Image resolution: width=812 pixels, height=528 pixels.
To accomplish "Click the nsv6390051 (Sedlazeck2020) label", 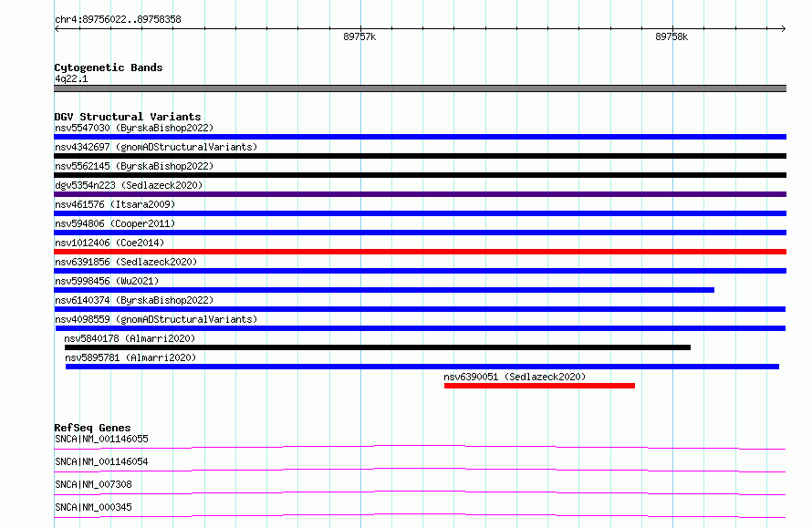I will [515, 377].
